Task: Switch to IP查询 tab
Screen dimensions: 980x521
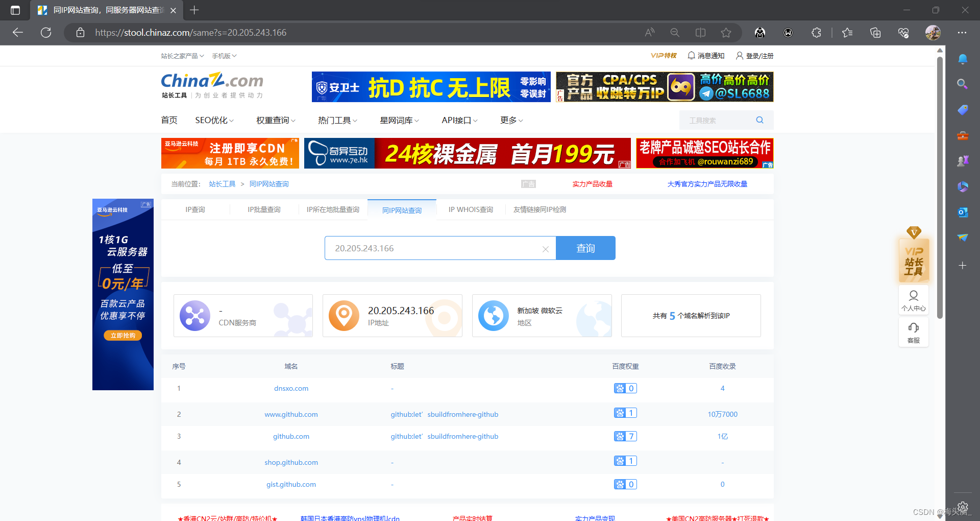Action: 195,209
